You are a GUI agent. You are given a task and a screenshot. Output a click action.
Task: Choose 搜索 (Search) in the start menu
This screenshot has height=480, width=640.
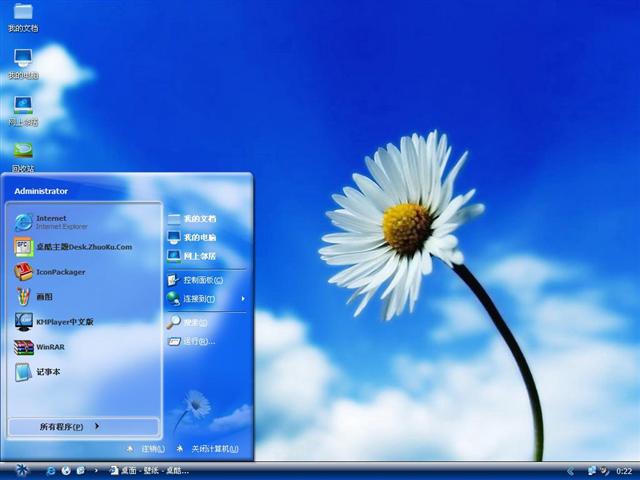click(194, 323)
